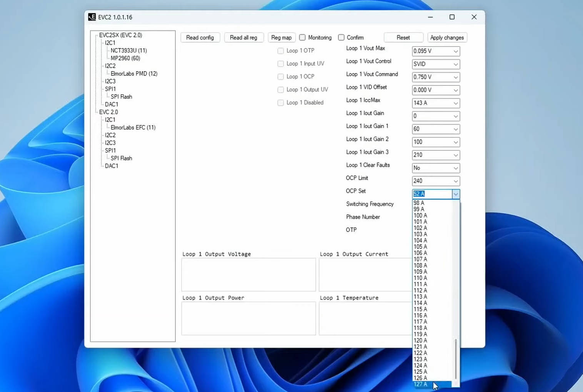This screenshot has width=583, height=392.
Task: Click the Loop 1 OTP checkbox
Action: coord(281,51)
